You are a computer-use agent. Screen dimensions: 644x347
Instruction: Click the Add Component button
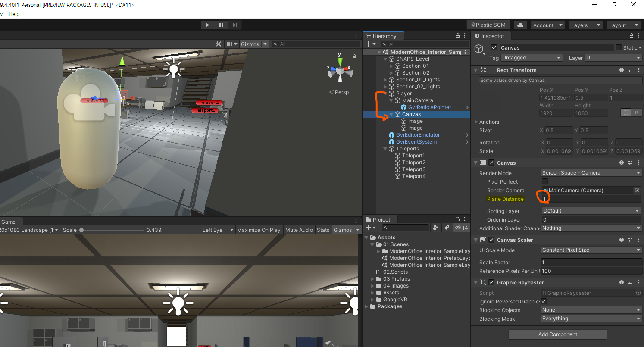[x=558, y=334]
